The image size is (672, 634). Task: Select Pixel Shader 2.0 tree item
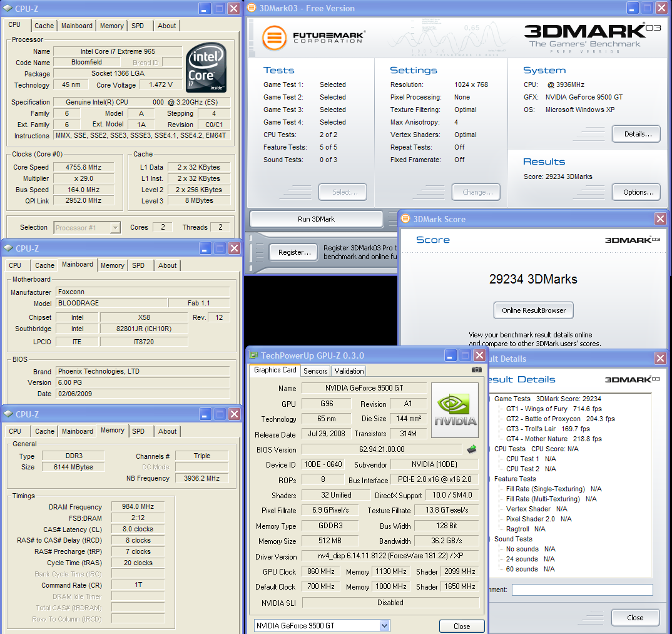pyautogui.click(x=539, y=519)
